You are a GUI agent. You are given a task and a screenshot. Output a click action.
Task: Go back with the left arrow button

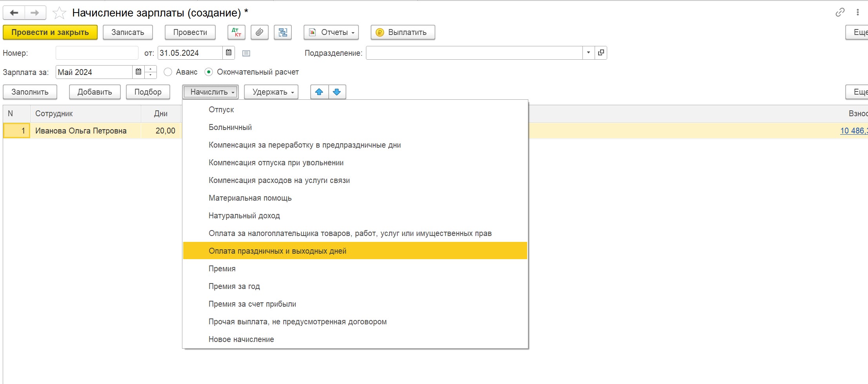click(14, 13)
